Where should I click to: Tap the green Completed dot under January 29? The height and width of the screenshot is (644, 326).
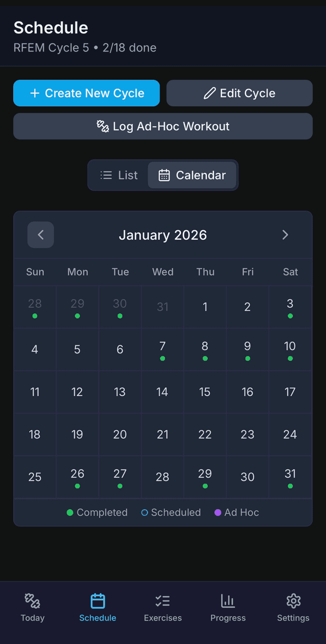click(205, 486)
